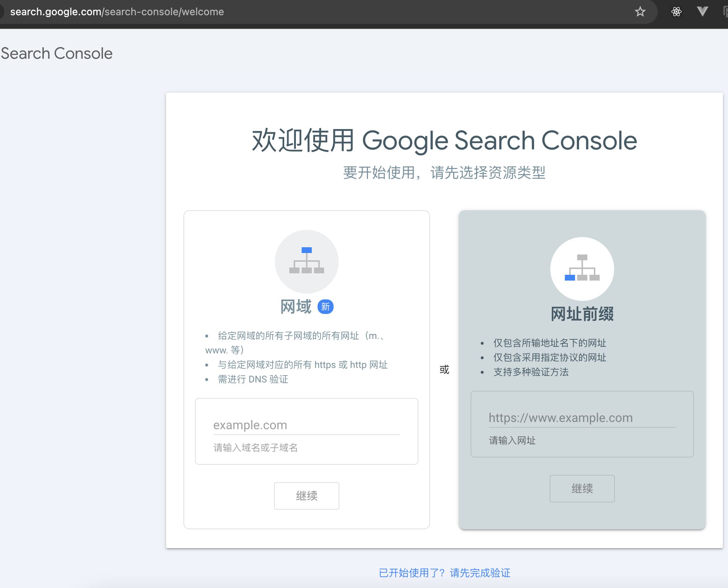This screenshot has height=588, width=728.
Task: Select the 网域 heading text
Action: pos(296,307)
